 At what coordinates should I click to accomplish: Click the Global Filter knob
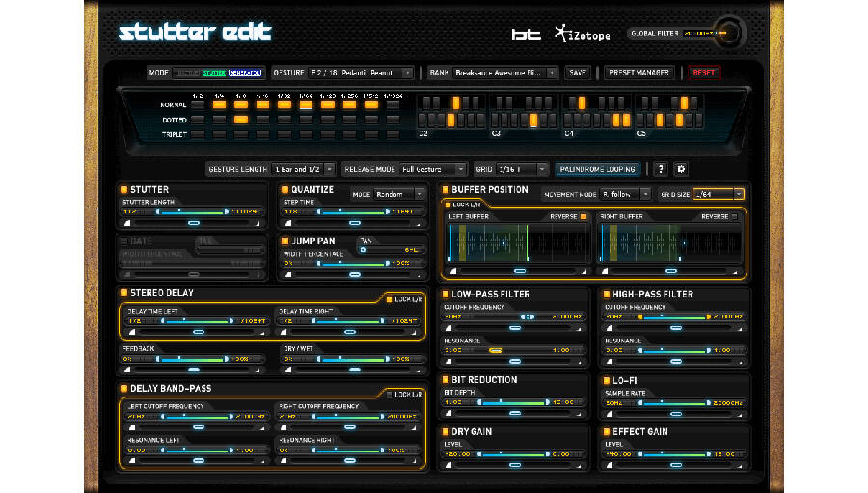728,33
